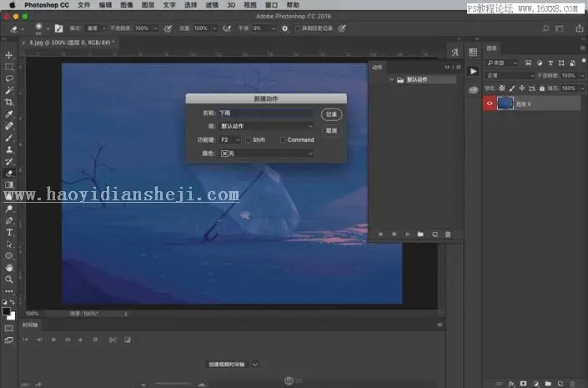Click the Create Video Timeline button
588x388 pixels.
pyautogui.click(x=227, y=365)
